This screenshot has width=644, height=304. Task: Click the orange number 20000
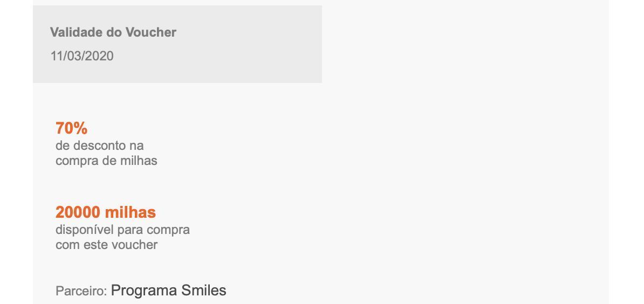78,212
